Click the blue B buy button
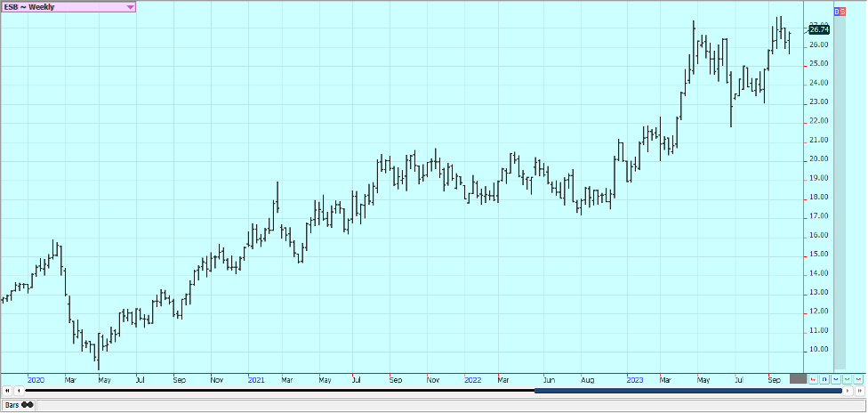Image resolution: width=868 pixels, height=413 pixels. [x=837, y=12]
